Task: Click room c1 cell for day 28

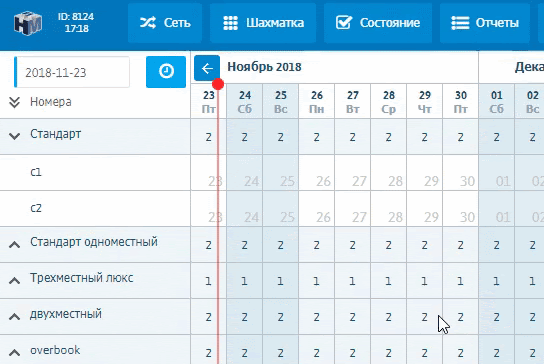Action: point(389,172)
